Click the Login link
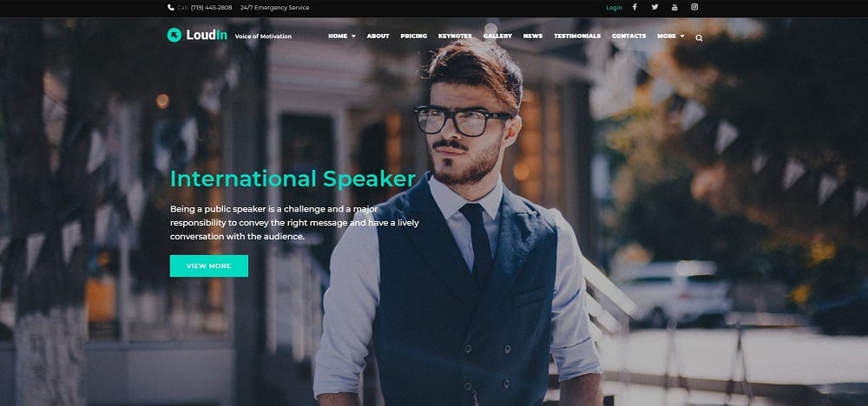Viewport: 868px width, 406px height. (614, 8)
